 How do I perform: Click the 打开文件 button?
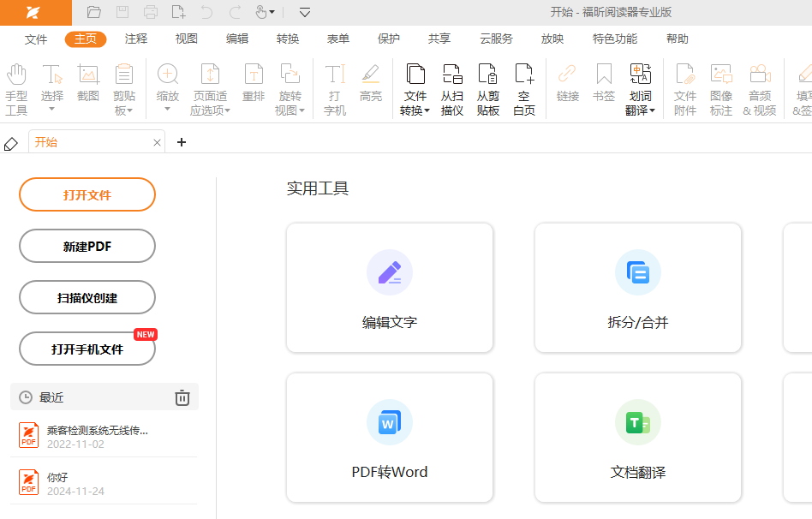pos(87,194)
